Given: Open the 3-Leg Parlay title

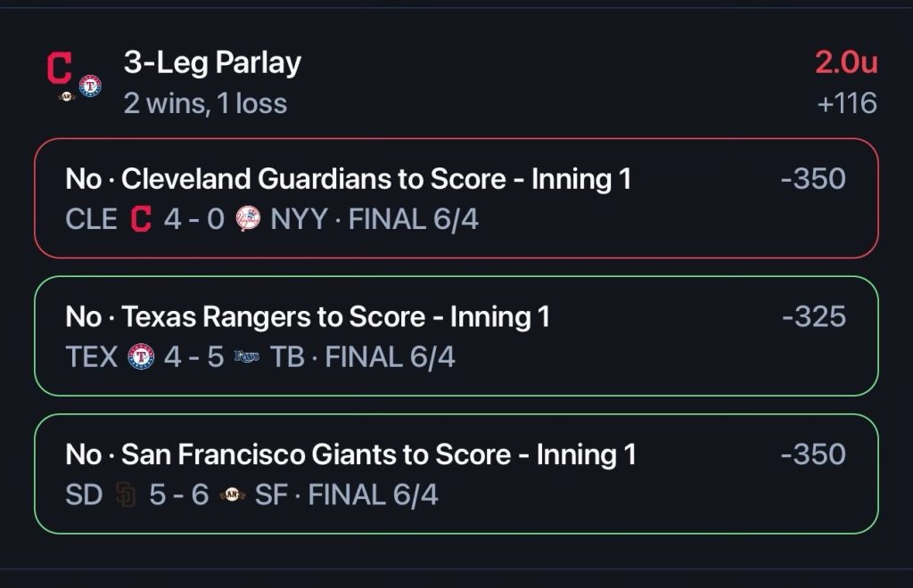Looking at the screenshot, I should 212,63.
